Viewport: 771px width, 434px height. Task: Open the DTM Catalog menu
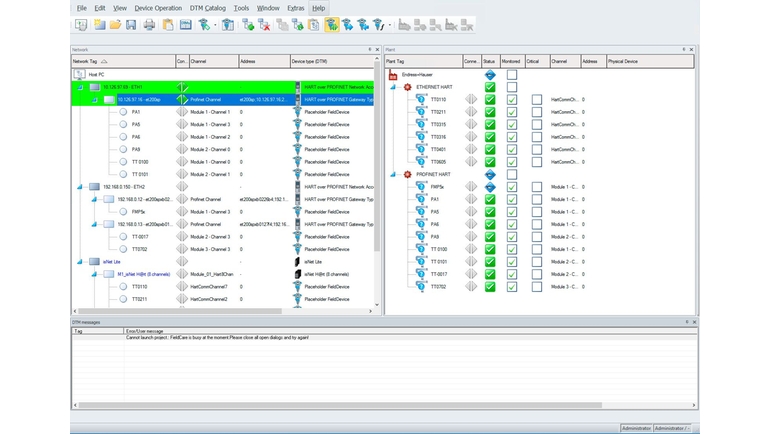[x=208, y=8]
